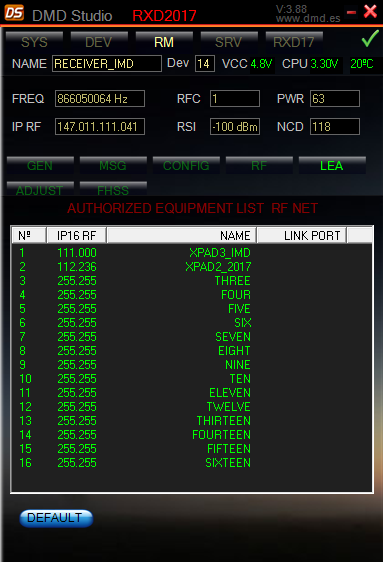383x562 pixels.
Task: Click the FREQ field with 866050064 Hz
Action: [x=100, y=99]
